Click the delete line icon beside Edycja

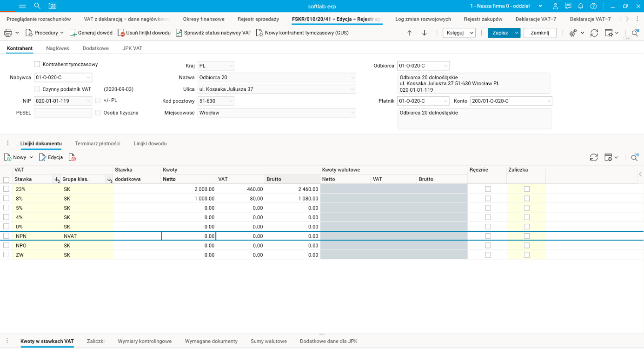72,158
